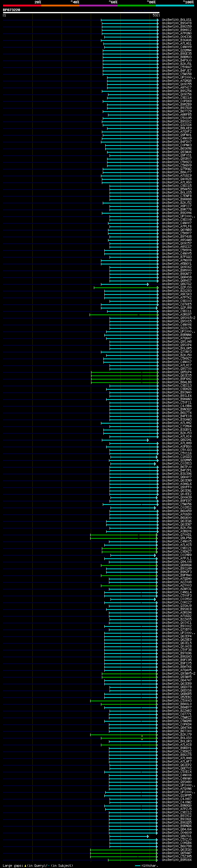The height and width of the screenshot is (868, 197).
Task: Click hit label UniRef100_Q8GSH1
Action: (176, 440)
